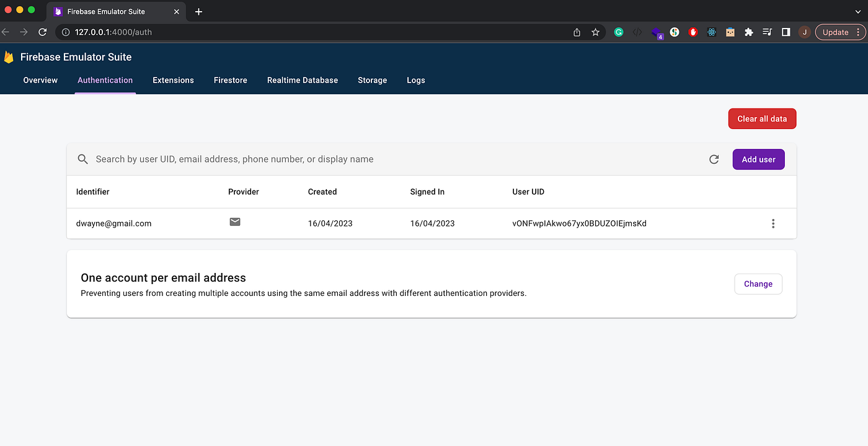Refresh the user list
Screen dimensions: 868x446
tap(714, 159)
